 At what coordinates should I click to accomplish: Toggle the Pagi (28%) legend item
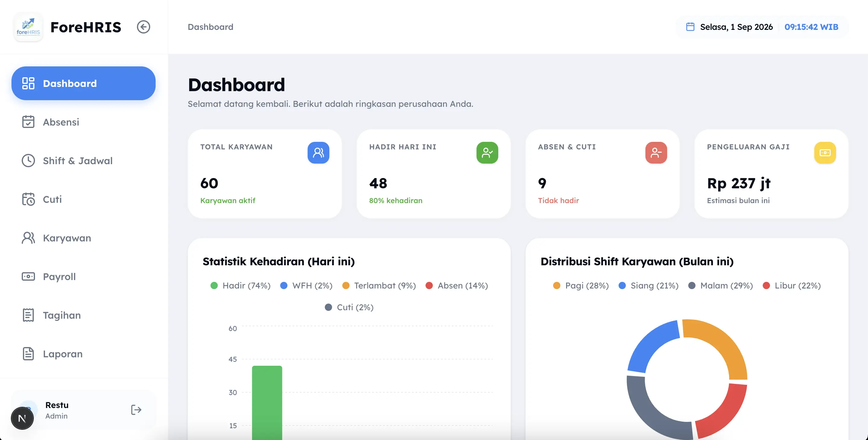point(581,285)
